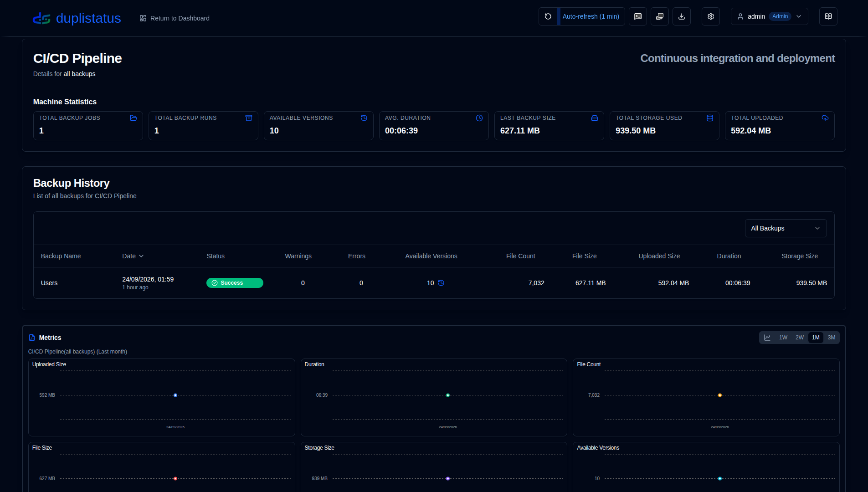
Task: Select the 1M time range
Action: pyautogui.click(x=816, y=338)
